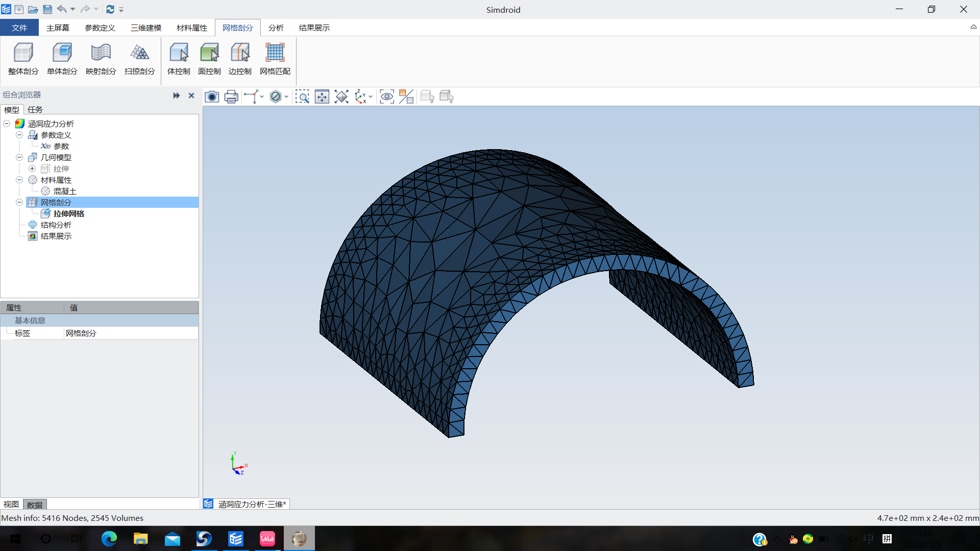Click the second greyed cube light icon

click(447, 97)
